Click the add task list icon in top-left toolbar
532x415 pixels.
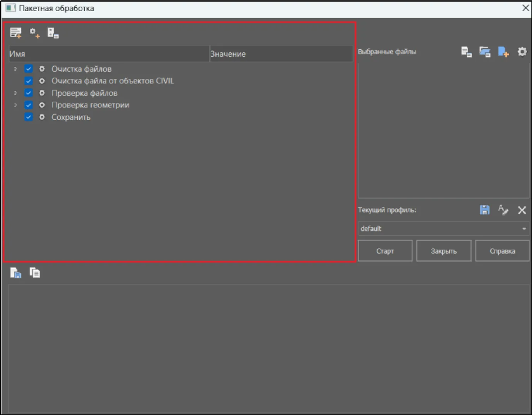click(15, 33)
